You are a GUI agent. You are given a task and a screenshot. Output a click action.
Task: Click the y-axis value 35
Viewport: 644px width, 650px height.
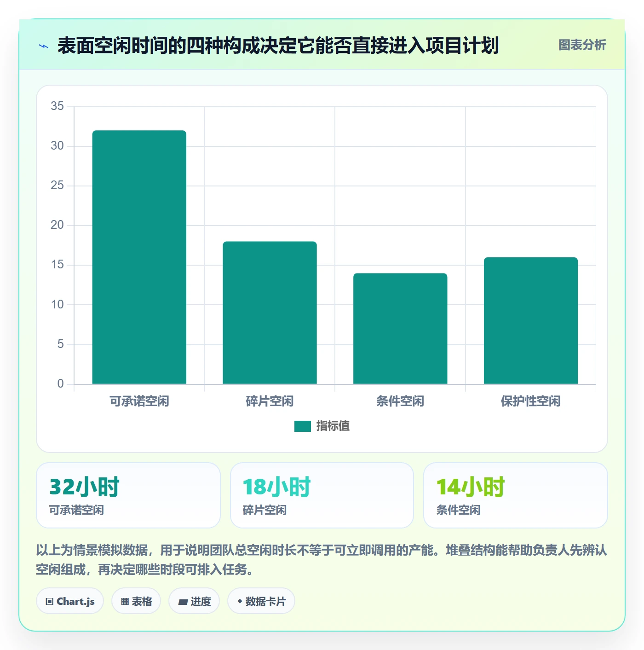click(57, 106)
